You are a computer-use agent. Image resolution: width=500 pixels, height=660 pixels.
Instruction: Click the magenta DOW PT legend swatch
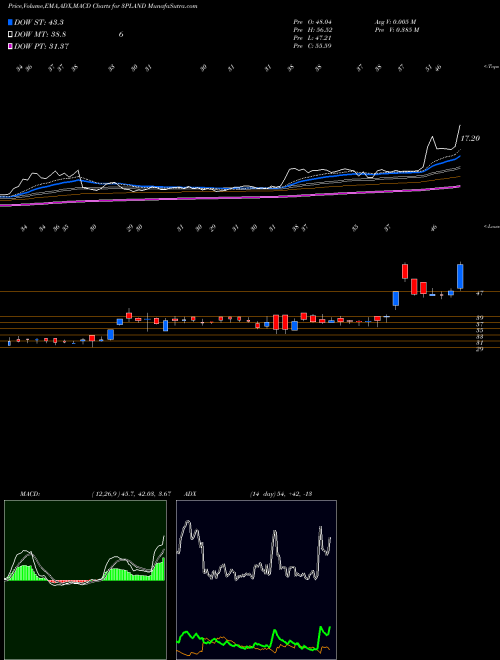click(11, 46)
